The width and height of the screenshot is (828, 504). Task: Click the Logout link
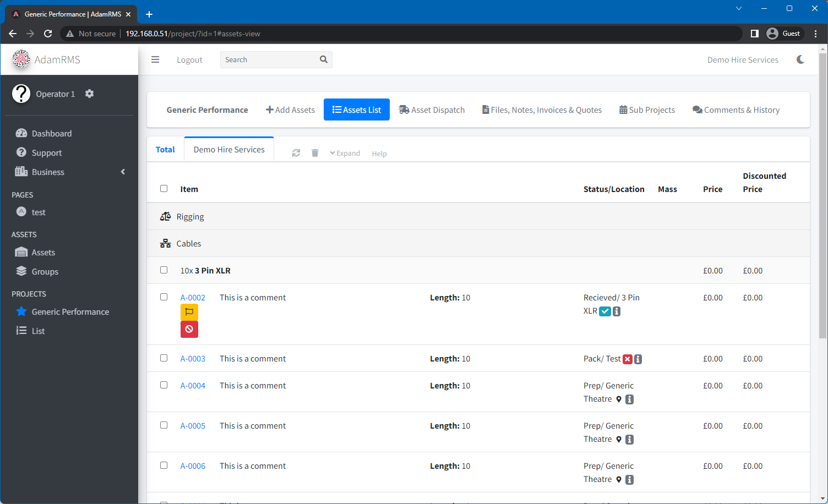[189, 60]
